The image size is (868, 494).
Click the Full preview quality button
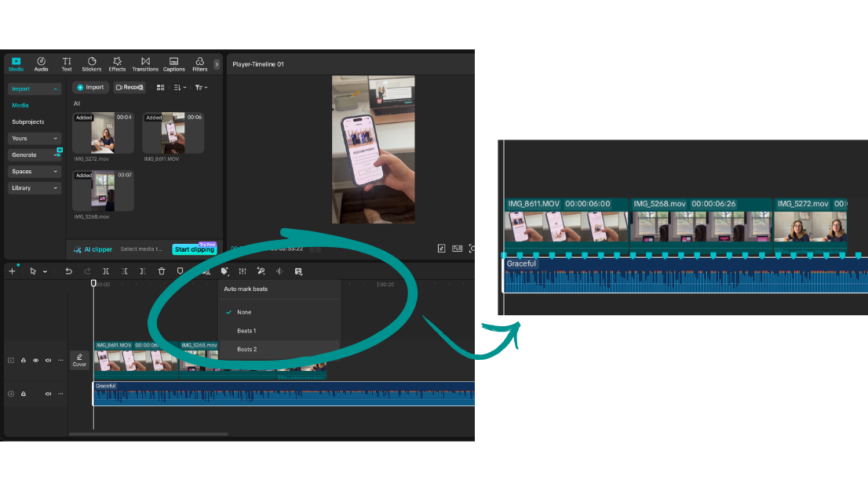click(x=458, y=249)
